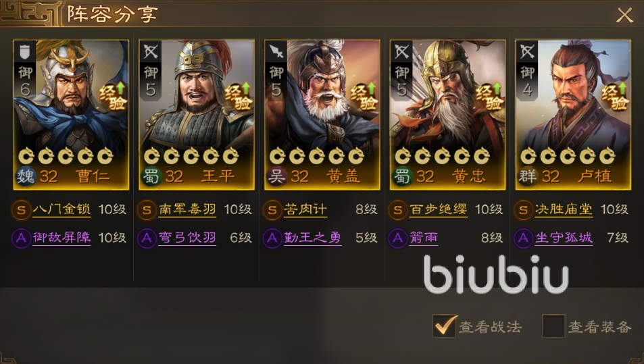This screenshot has height=364, width=644.
Task: Click the 经验 boost icon on 黄忠's card
Action: [x=489, y=96]
